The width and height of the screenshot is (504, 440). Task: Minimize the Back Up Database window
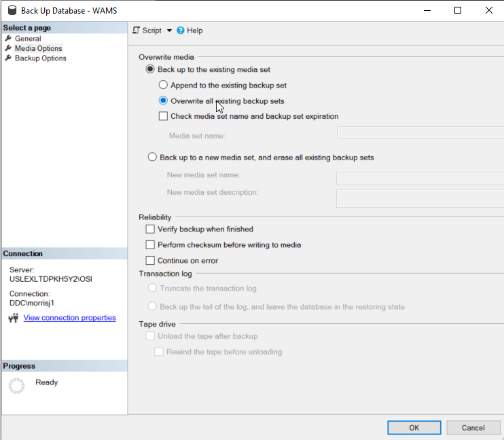click(427, 11)
